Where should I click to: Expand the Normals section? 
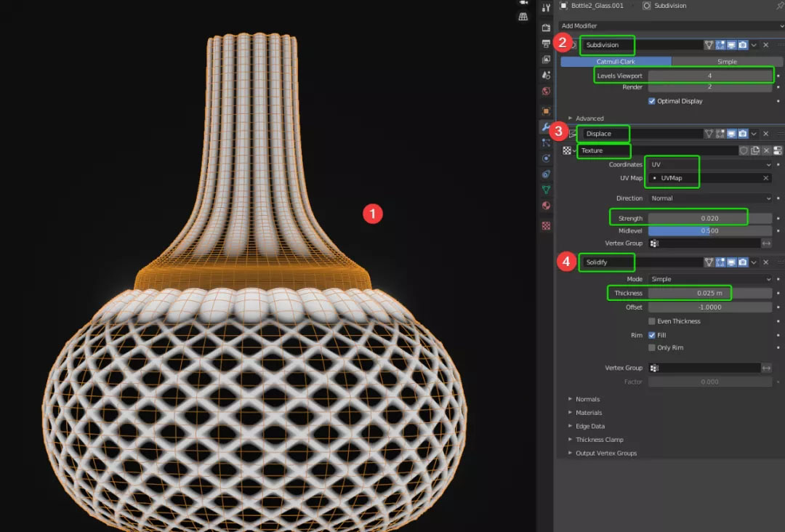[584, 400]
